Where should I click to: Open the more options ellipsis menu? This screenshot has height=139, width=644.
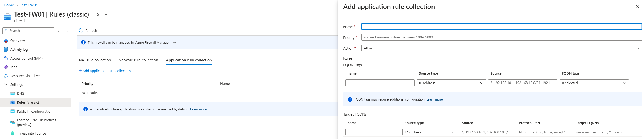click(107, 14)
